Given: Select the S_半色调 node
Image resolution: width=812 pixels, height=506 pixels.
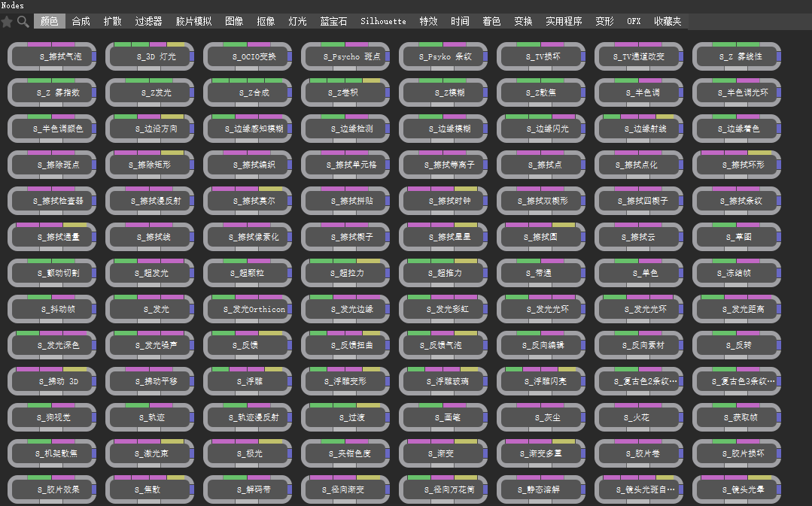Looking at the screenshot, I should point(639,92).
